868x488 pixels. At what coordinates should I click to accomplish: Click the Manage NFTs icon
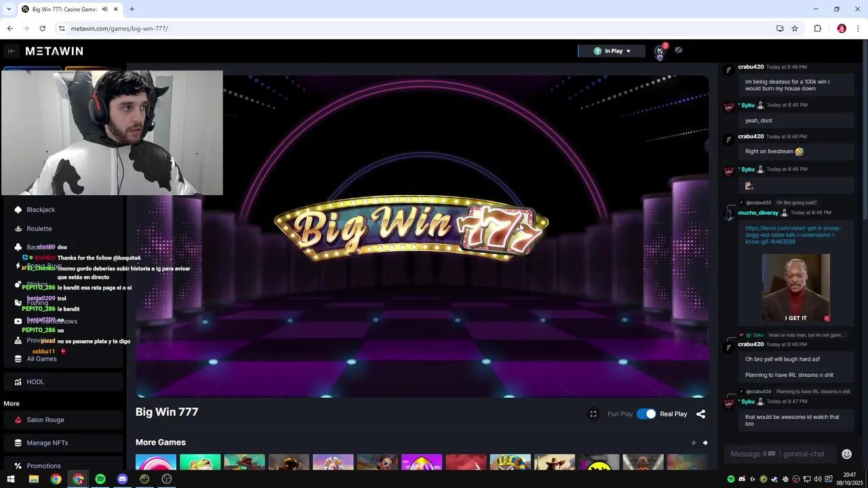(x=18, y=443)
